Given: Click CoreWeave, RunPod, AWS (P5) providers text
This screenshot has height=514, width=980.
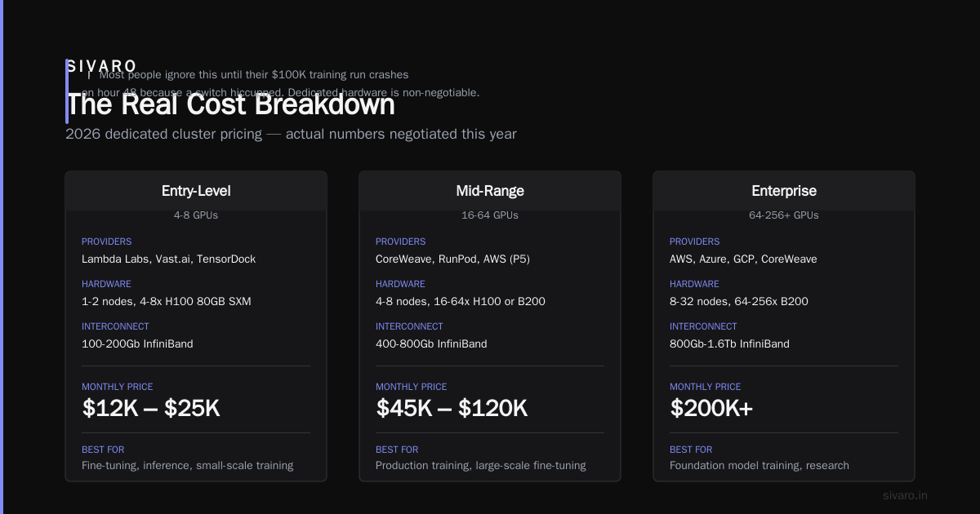Looking at the screenshot, I should pyautogui.click(x=452, y=259).
